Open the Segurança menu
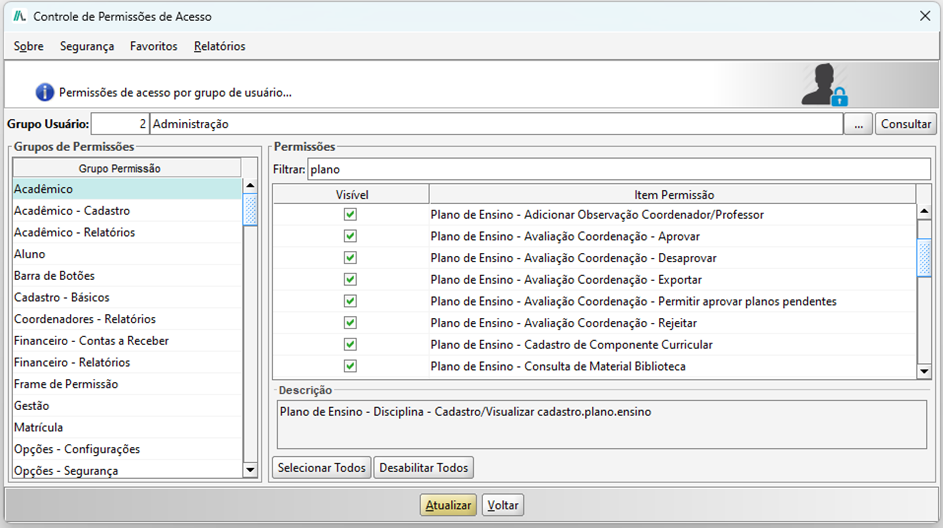The height and width of the screenshot is (528, 943). click(x=87, y=46)
